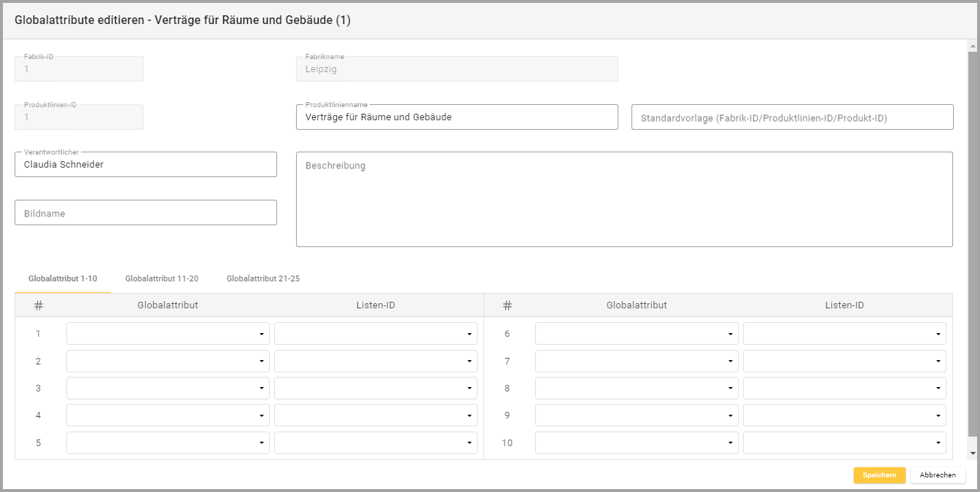Switch to Globalattribut 21-25 tab
980x492 pixels.
(263, 278)
